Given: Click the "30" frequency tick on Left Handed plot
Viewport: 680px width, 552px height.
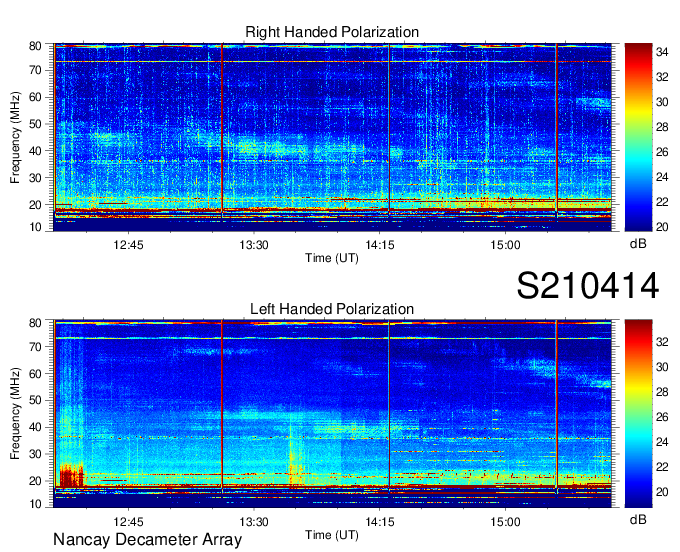Looking at the screenshot, I should pyautogui.click(x=36, y=454).
